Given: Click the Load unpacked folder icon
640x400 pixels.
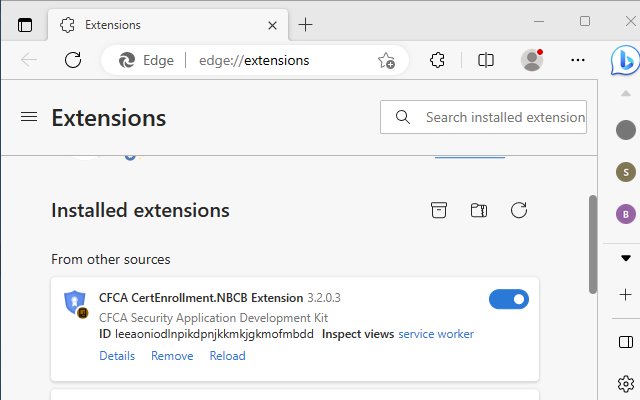Looking at the screenshot, I should [479, 210].
